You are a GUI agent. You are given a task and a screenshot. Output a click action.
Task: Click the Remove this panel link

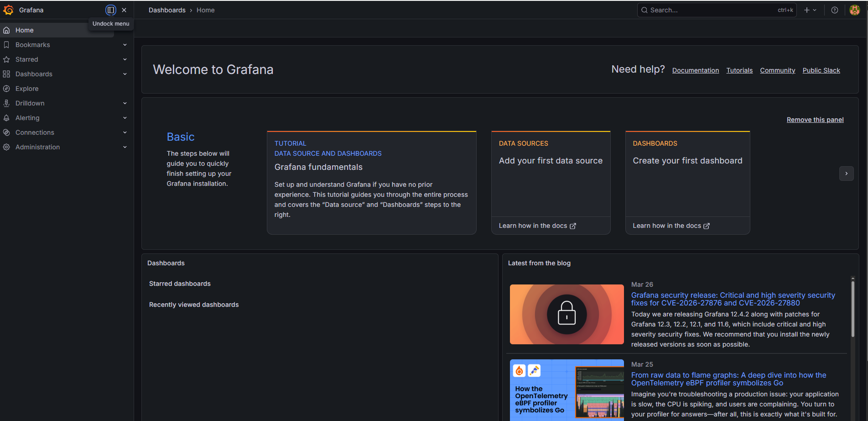pos(815,119)
